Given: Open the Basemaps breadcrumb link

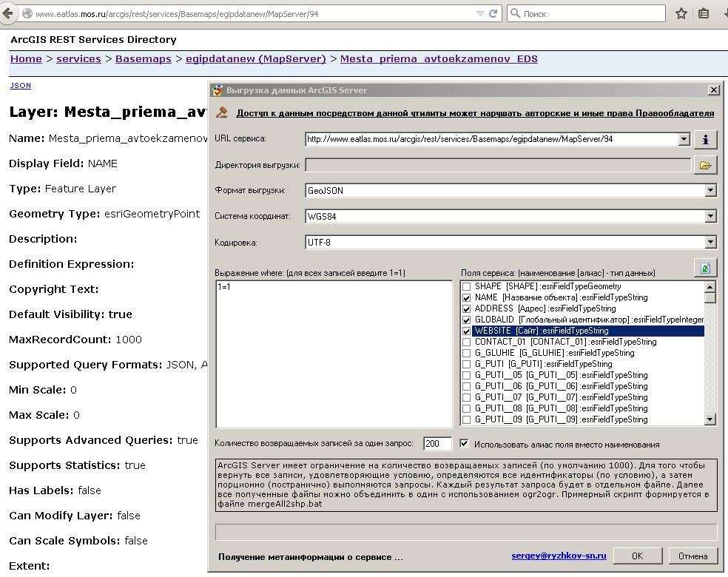Looking at the screenshot, I should [x=143, y=58].
